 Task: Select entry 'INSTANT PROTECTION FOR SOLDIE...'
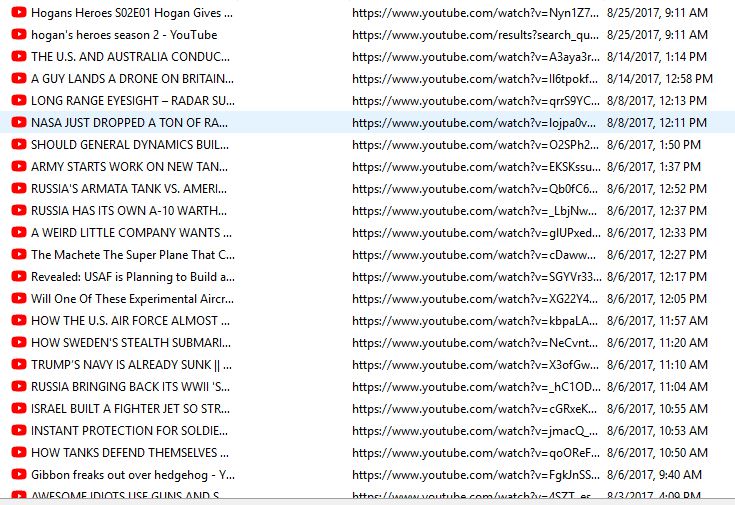click(129, 431)
